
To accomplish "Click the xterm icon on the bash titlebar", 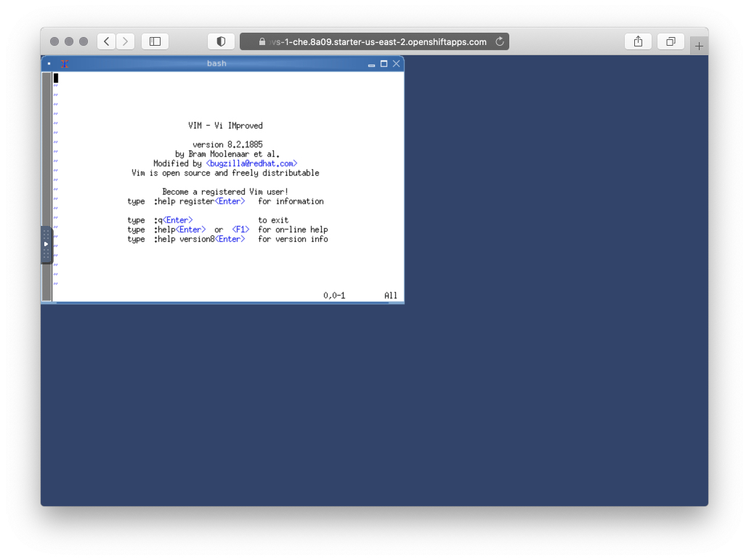I will pos(64,63).
